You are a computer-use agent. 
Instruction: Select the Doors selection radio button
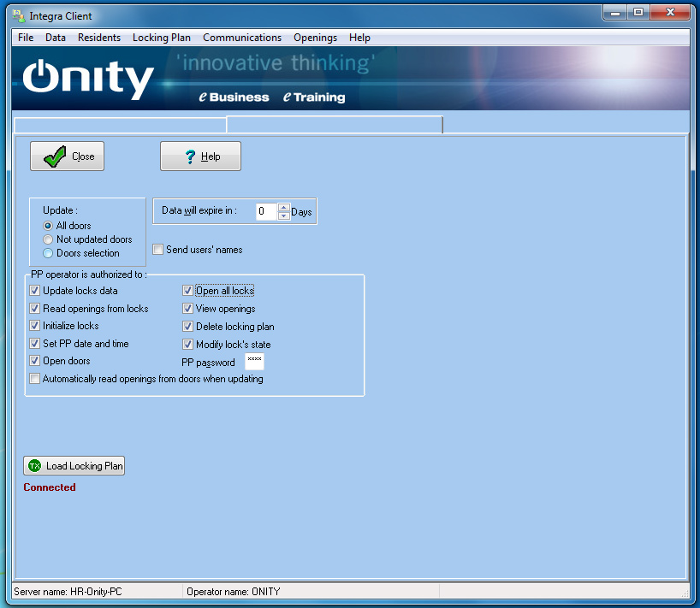[x=48, y=253]
